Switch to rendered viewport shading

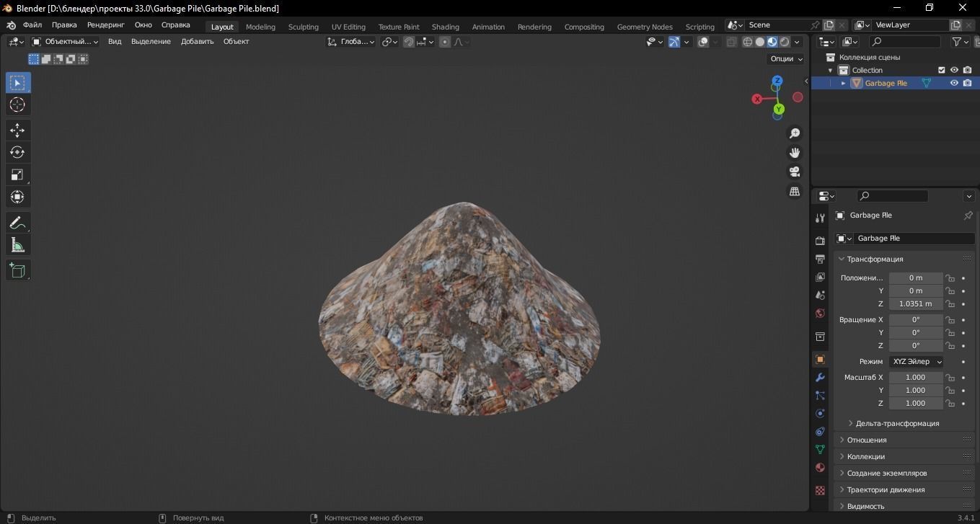[785, 42]
